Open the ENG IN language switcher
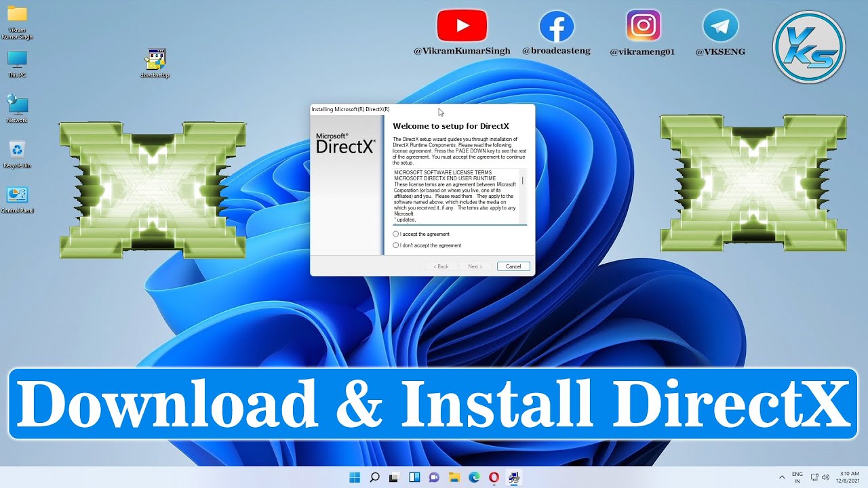This screenshot has height=488, width=868. [797, 477]
